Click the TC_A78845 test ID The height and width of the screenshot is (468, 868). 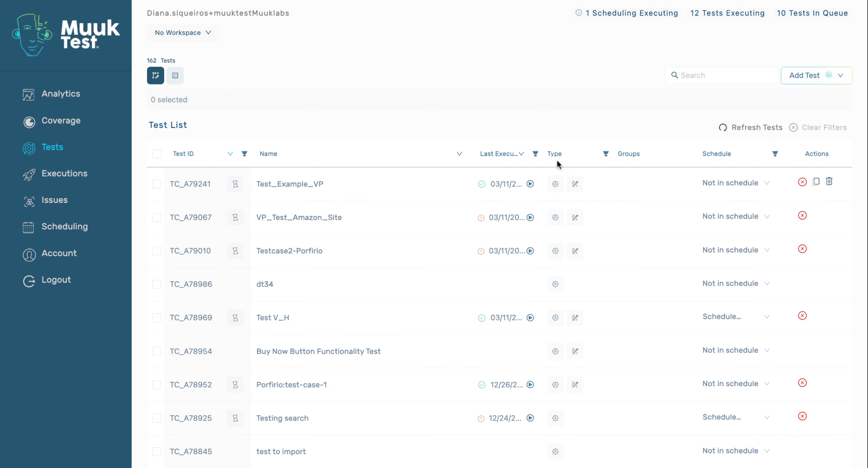pos(191,451)
